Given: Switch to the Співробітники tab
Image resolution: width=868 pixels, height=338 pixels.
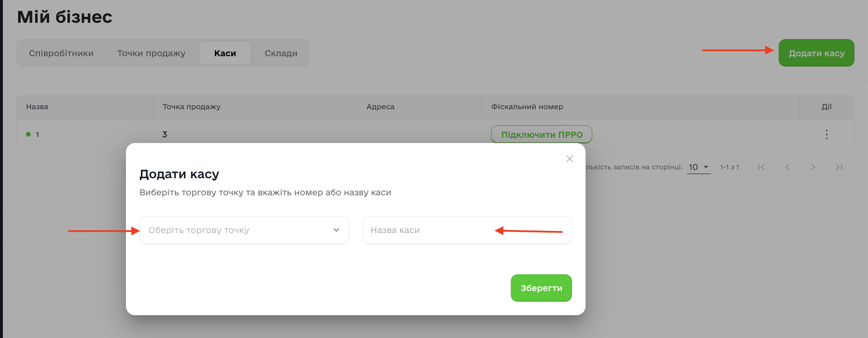Looking at the screenshot, I should (x=61, y=53).
